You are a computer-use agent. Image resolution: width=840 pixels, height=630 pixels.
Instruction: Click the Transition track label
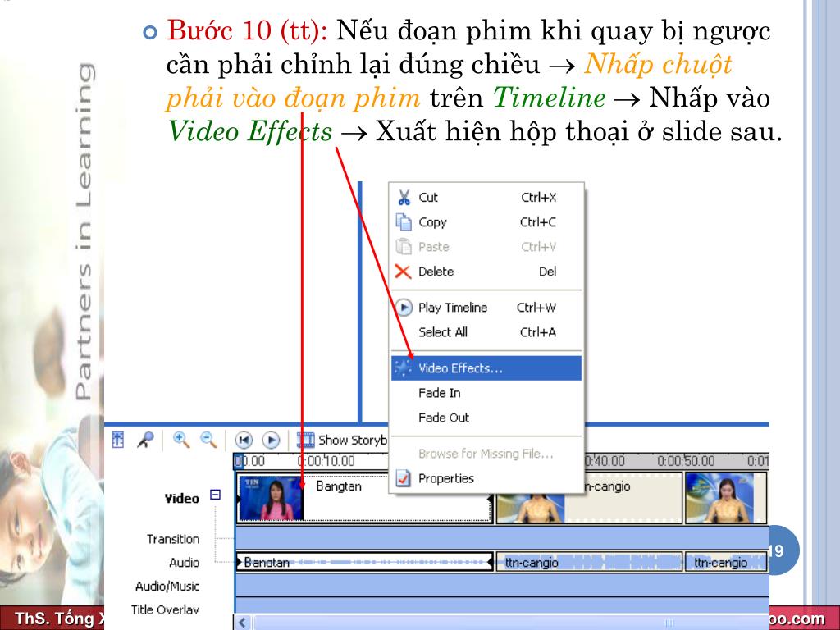pyautogui.click(x=173, y=539)
